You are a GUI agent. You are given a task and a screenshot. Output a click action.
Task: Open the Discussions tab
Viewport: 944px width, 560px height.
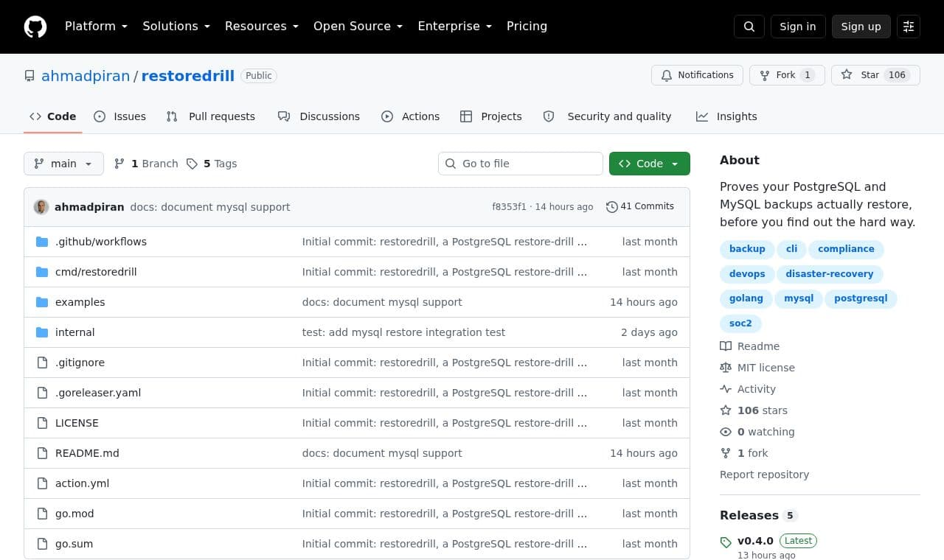click(319, 116)
